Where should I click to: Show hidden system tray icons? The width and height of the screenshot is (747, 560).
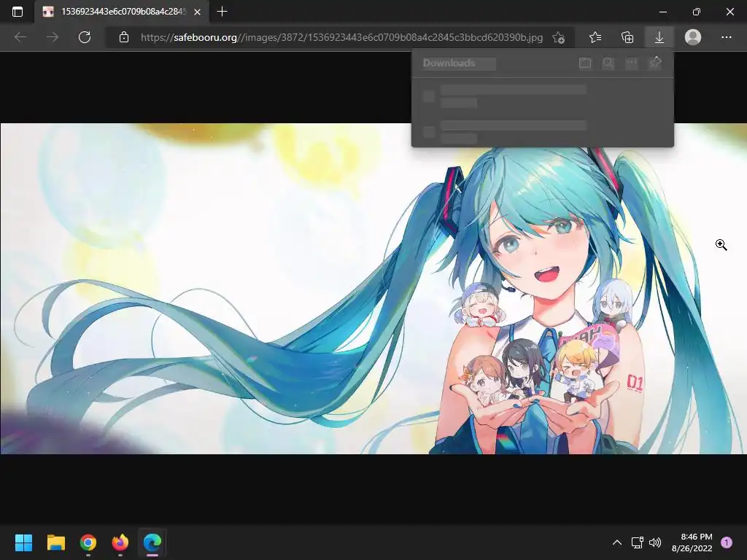tap(617, 542)
